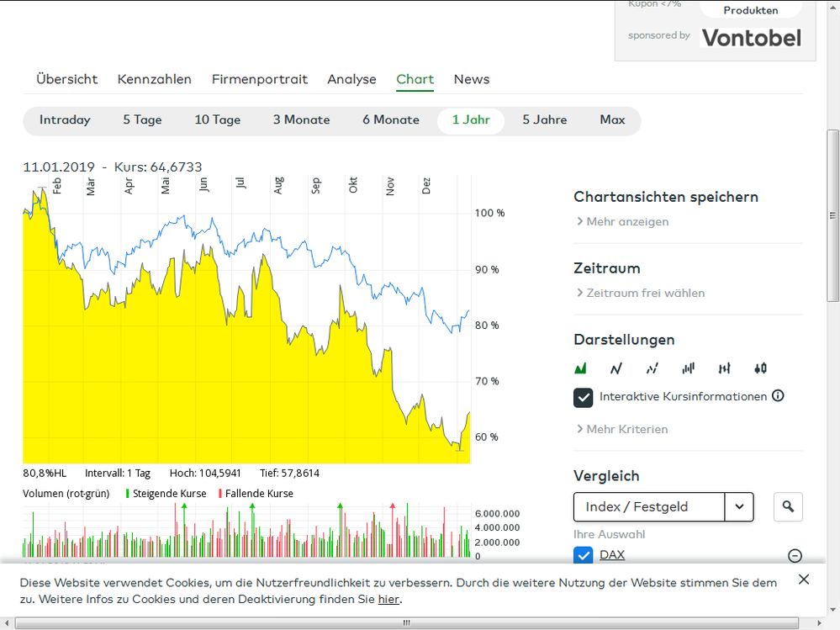The width and height of the screenshot is (840, 630).
Task: Dismiss the cookie banner with the X
Action: (x=803, y=579)
